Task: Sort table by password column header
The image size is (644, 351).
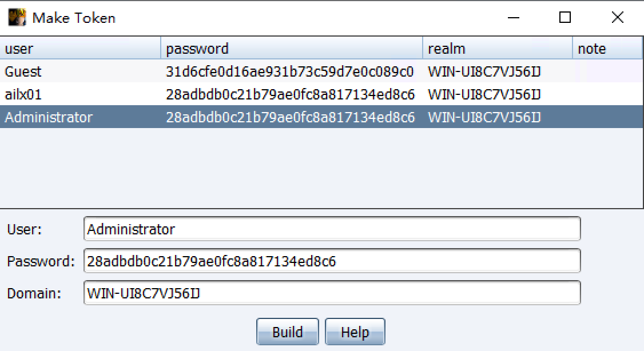Action: point(292,49)
